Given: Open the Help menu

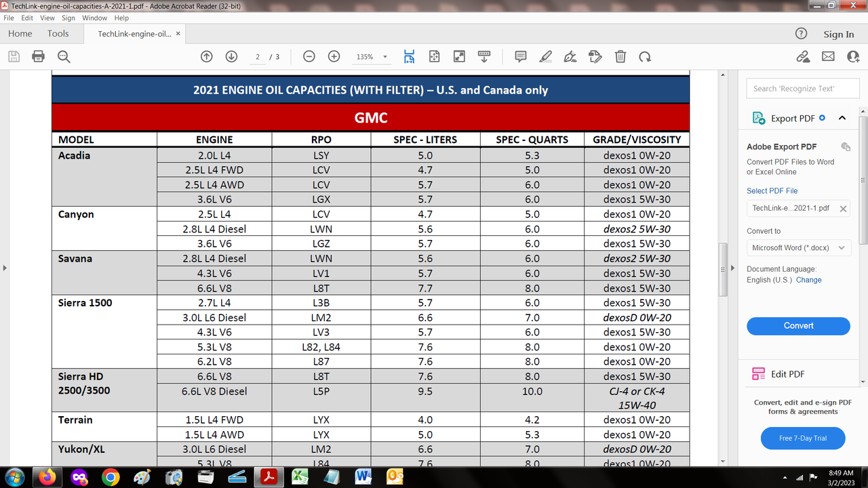Looking at the screenshot, I should [x=121, y=18].
